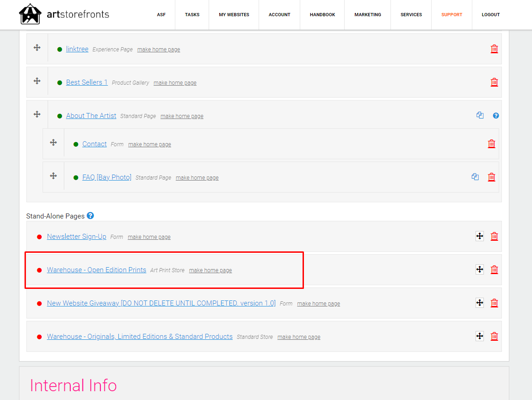
Task: Make Best Sellers 1 the home page
Action: [x=175, y=82]
